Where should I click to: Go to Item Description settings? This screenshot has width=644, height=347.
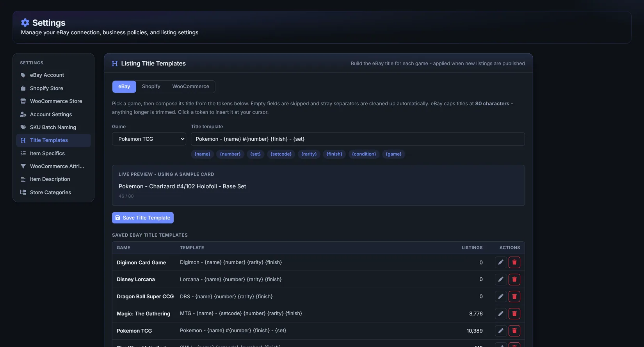(x=53, y=179)
